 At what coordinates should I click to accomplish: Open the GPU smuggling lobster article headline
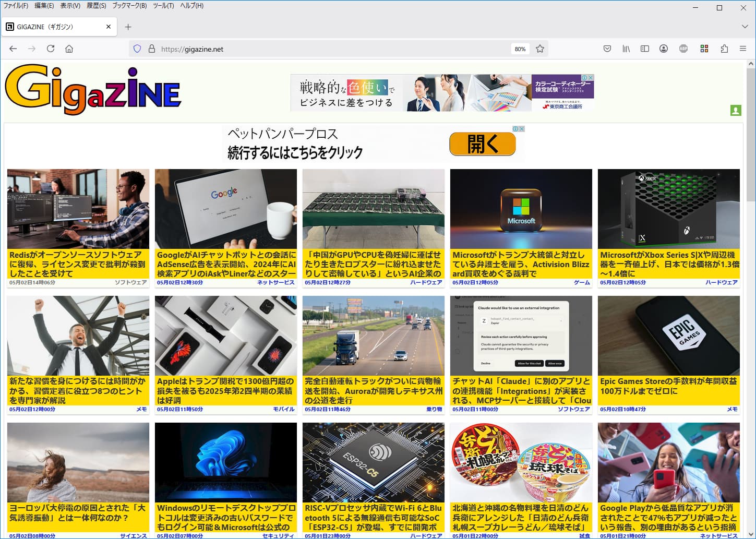pyautogui.click(x=374, y=264)
